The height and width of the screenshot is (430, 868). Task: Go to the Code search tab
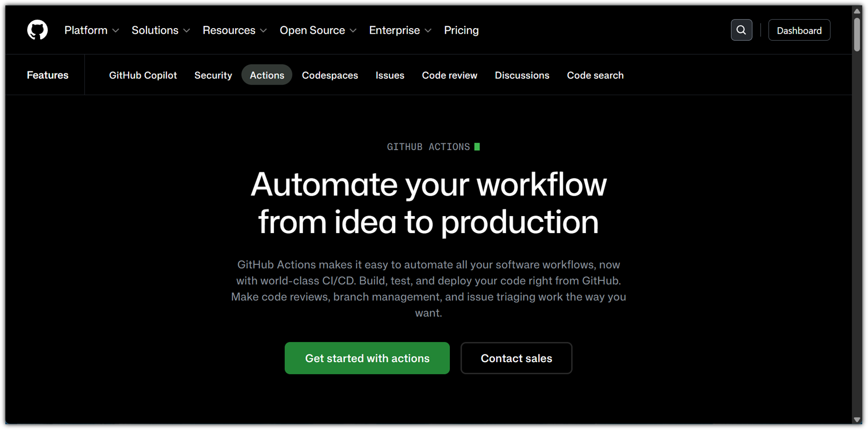(x=595, y=75)
